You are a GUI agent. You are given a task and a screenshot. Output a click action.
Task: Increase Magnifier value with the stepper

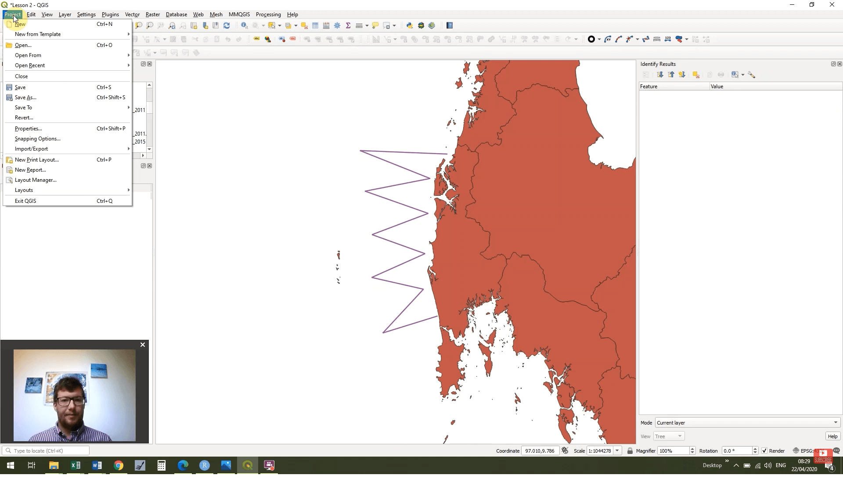pos(693,448)
